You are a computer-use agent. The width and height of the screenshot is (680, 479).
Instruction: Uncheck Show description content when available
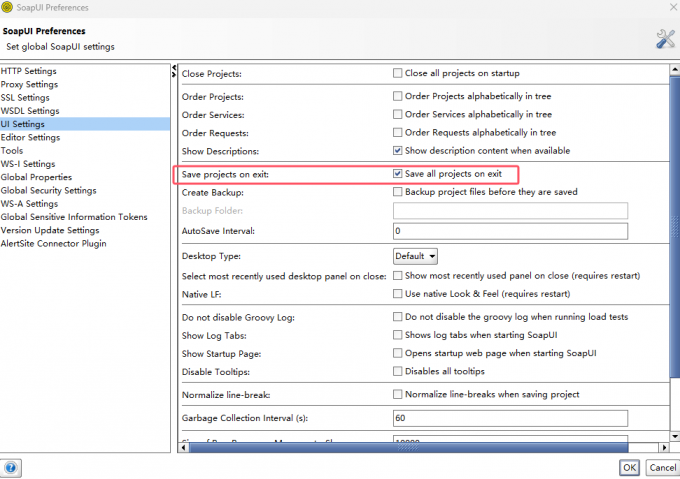(397, 150)
